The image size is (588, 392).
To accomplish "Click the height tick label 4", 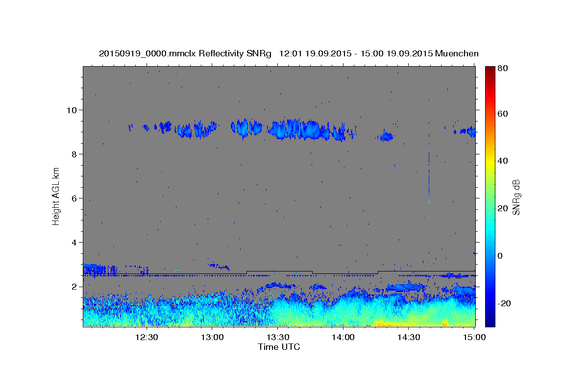I will [x=75, y=242].
